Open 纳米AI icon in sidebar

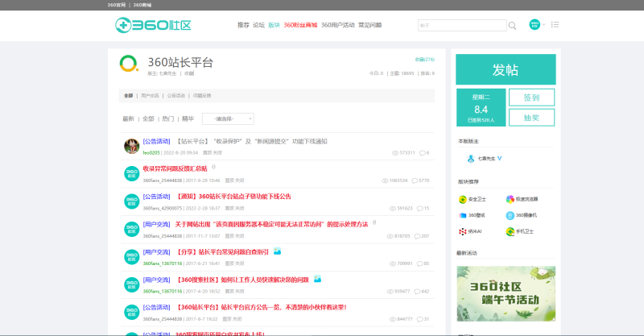(462, 231)
